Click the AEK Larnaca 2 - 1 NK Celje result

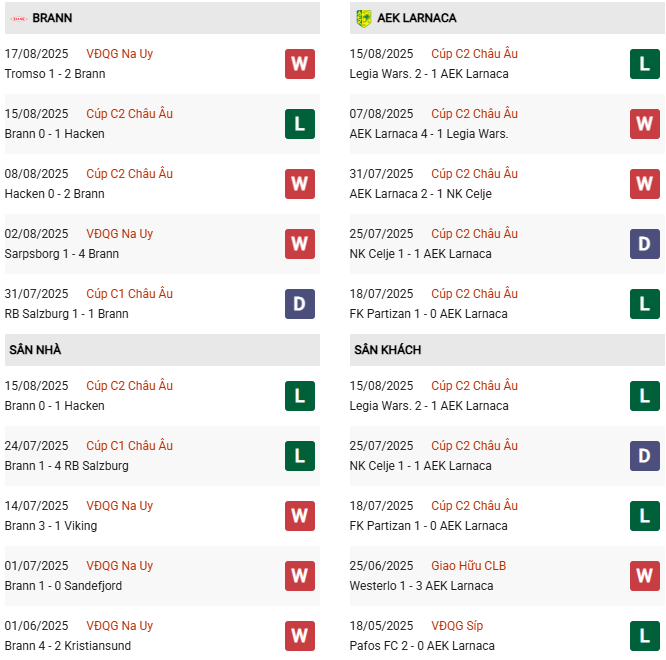pos(420,194)
